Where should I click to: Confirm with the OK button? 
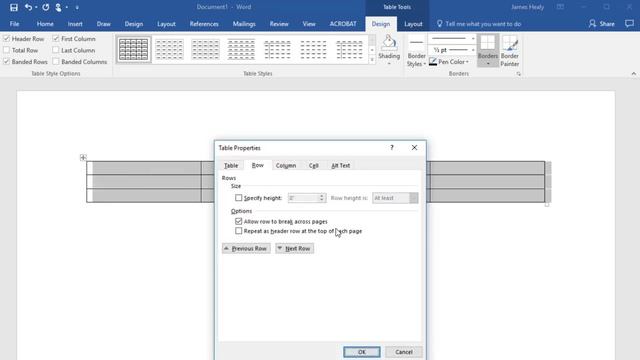pyautogui.click(x=362, y=352)
